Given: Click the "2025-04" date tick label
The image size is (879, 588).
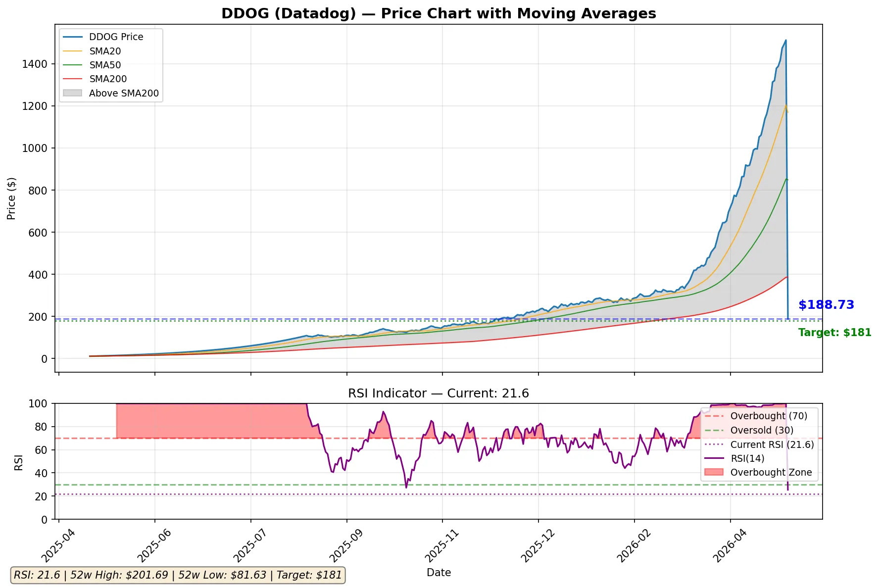Looking at the screenshot, I should (x=58, y=545).
